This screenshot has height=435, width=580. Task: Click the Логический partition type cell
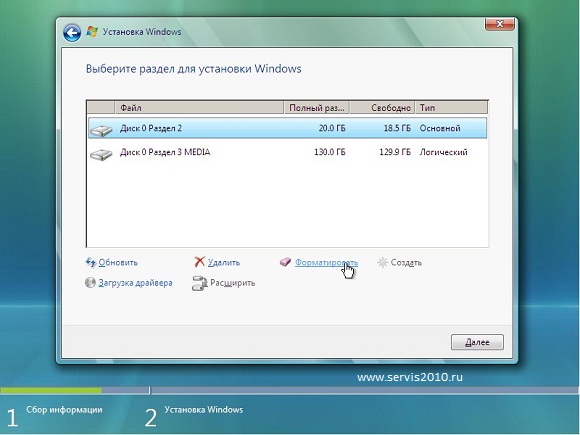tap(444, 152)
